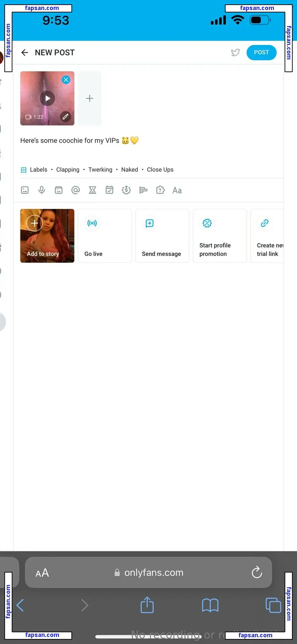Tap the onlyfans.com address bar
Screen dimensions: 297x644
pyautogui.click(x=148, y=573)
